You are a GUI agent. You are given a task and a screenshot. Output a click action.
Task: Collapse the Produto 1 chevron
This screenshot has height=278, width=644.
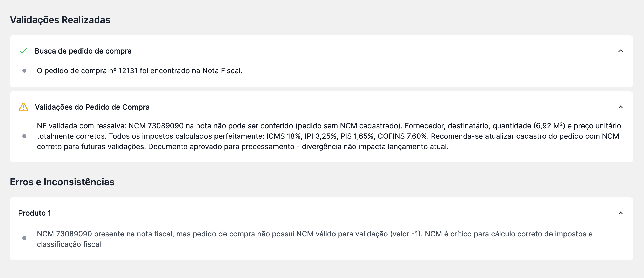tap(621, 213)
